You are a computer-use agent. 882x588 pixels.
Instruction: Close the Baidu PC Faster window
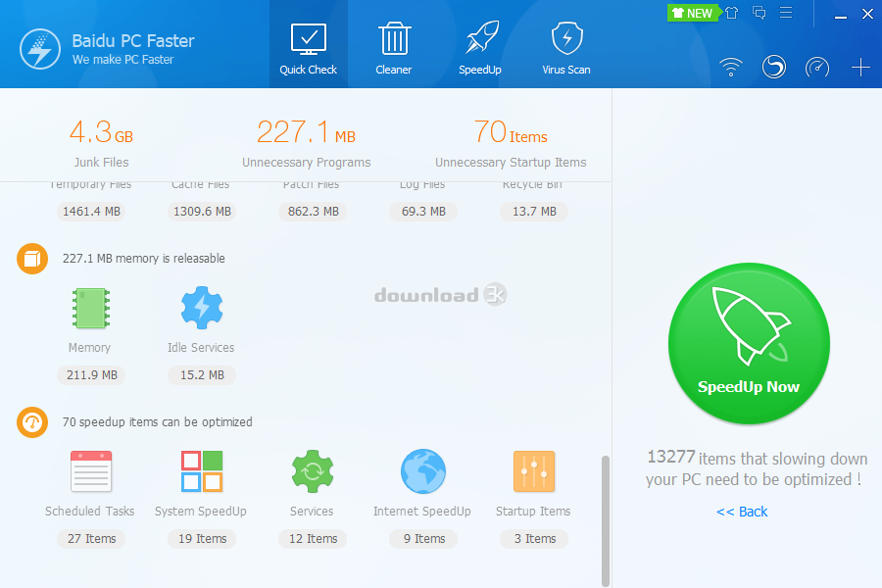tap(867, 14)
